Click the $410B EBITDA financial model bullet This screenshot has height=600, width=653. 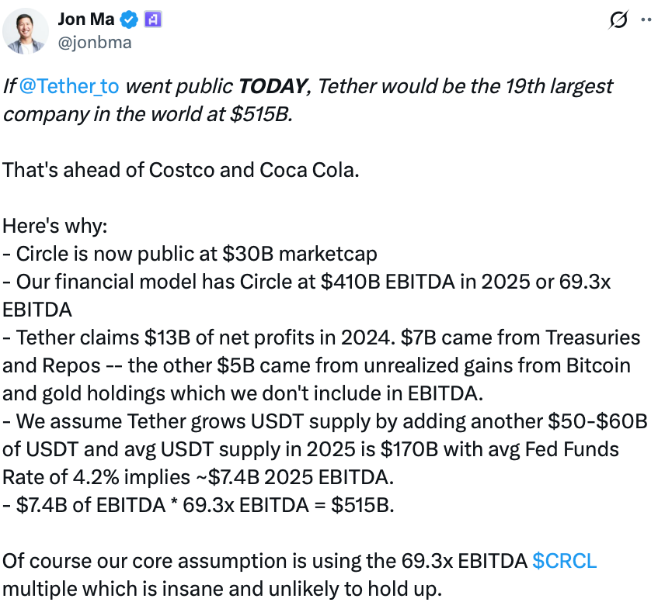307,296
